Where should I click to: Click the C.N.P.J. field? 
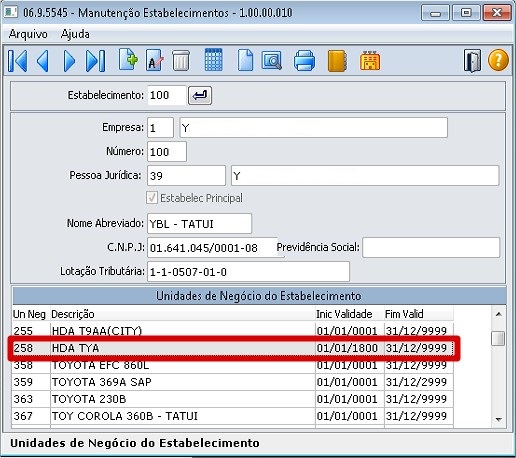tap(212, 247)
